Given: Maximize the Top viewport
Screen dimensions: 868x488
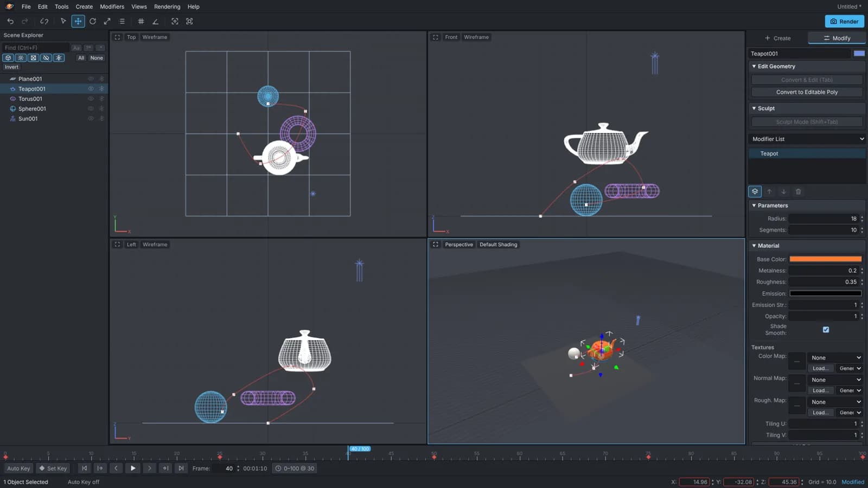Looking at the screenshot, I should coord(117,37).
